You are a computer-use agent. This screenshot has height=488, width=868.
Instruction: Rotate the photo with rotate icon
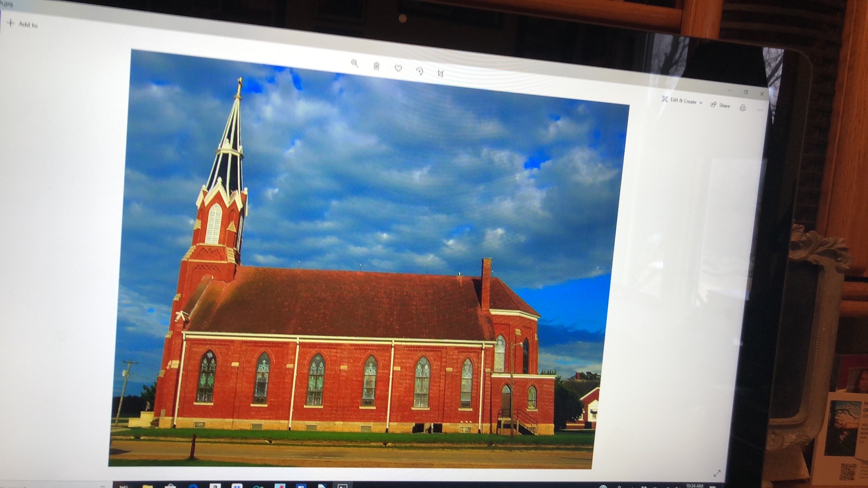pyautogui.click(x=420, y=71)
